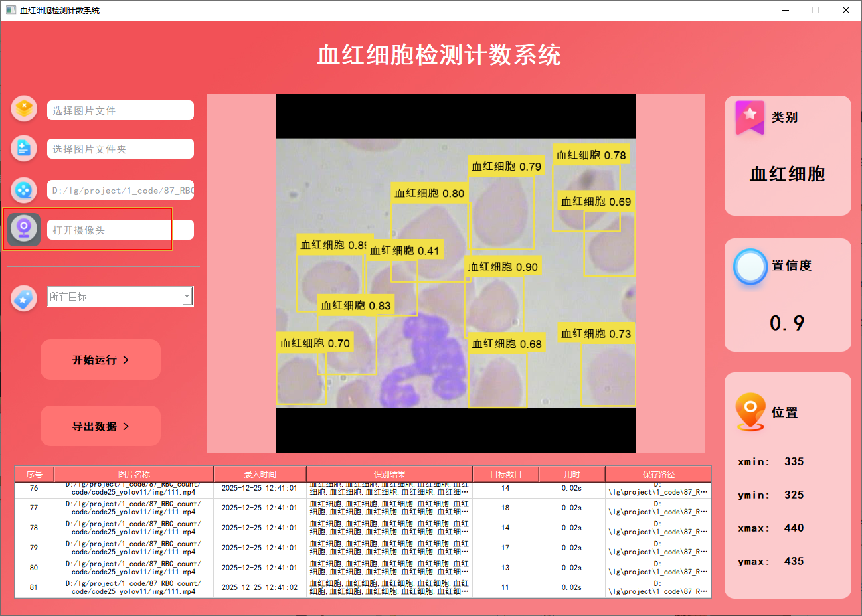Click the save path cell in row 81
Viewport: 862px width, 616px height.
click(x=658, y=587)
